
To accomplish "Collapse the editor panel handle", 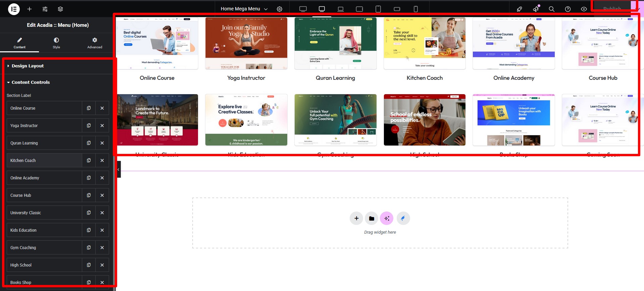I will 118,169.
